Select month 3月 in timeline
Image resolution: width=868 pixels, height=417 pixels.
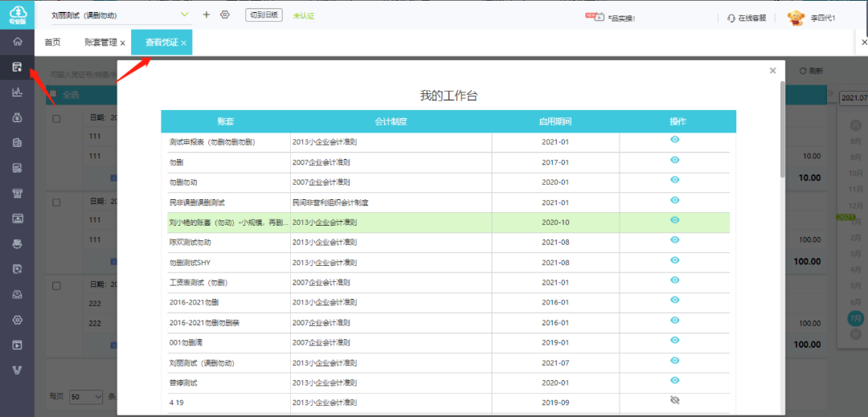[x=855, y=253]
